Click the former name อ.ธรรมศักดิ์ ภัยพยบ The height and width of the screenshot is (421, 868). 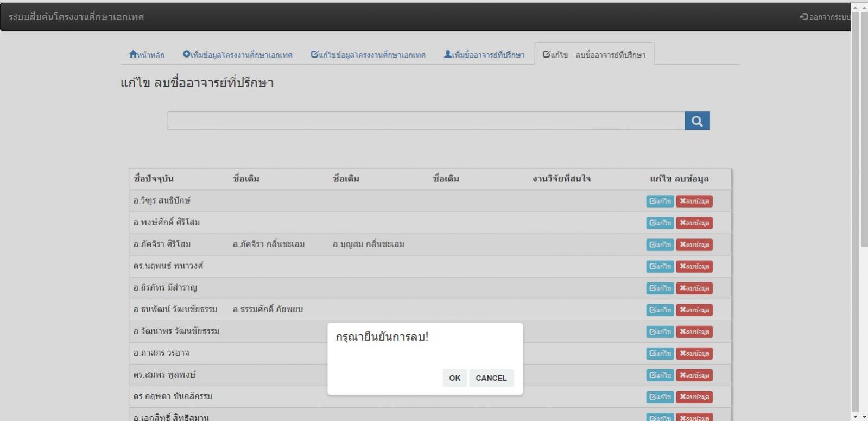tap(268, 309)
